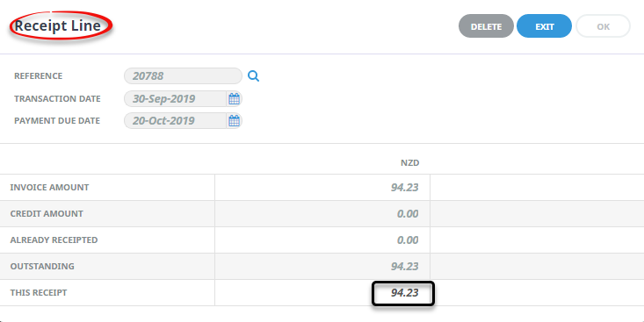Click the Receipt Line title
The image size is (644, 322).
coord(57,25)
